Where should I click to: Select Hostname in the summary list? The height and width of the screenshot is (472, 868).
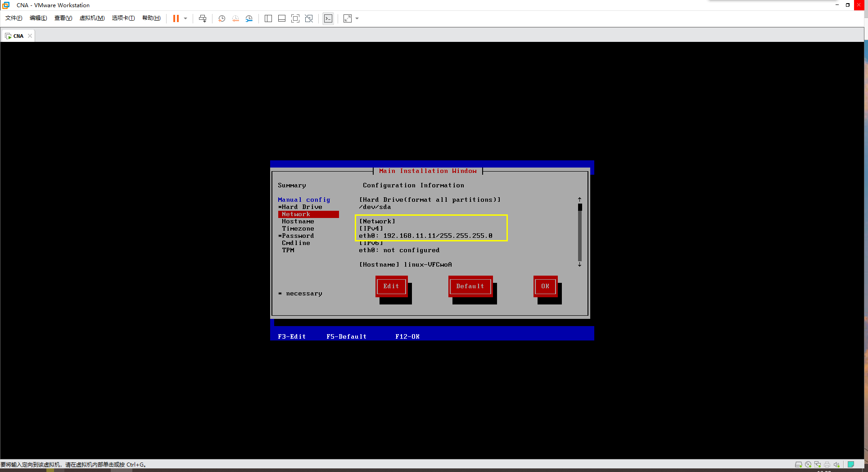[298, 222]
